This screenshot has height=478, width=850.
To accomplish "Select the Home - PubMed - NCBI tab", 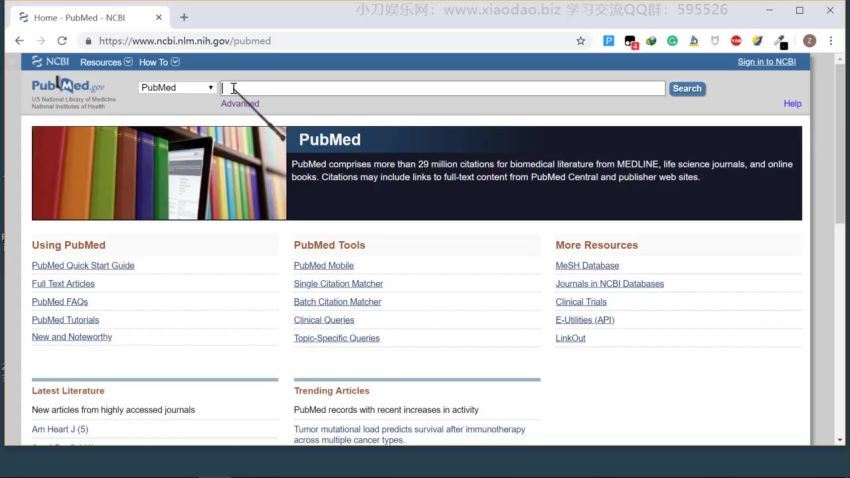I will 89,17.
